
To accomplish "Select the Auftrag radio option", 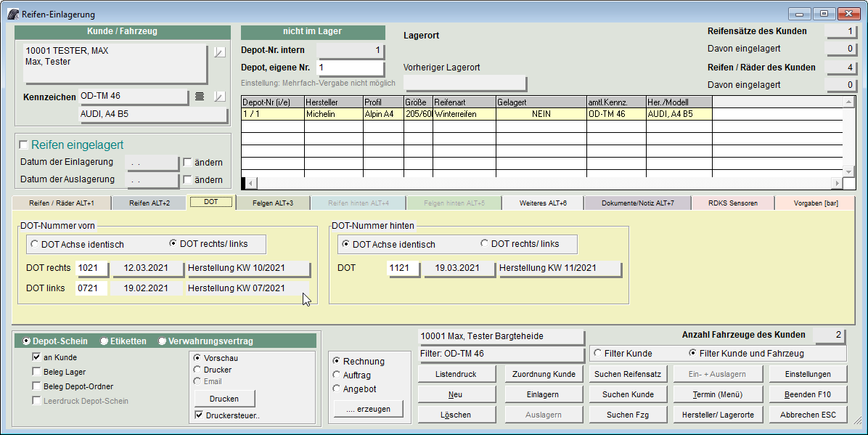I will 336,375.
